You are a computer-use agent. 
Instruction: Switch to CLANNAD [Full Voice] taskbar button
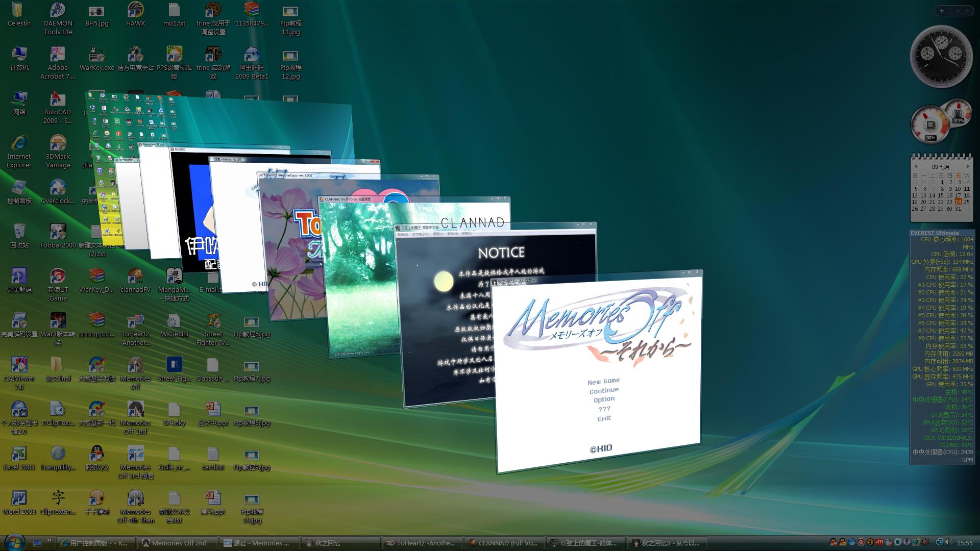click(x=505, y=543)
